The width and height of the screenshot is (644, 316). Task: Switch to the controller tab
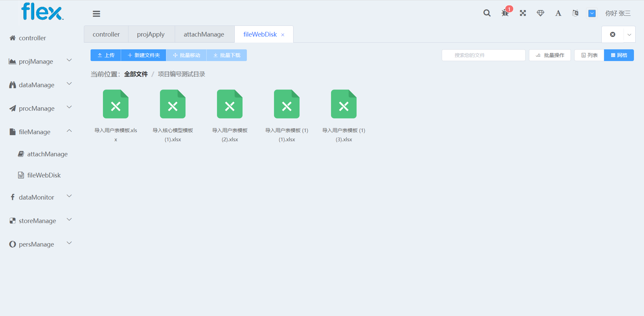pyautogui.click(x=106, y=34)
